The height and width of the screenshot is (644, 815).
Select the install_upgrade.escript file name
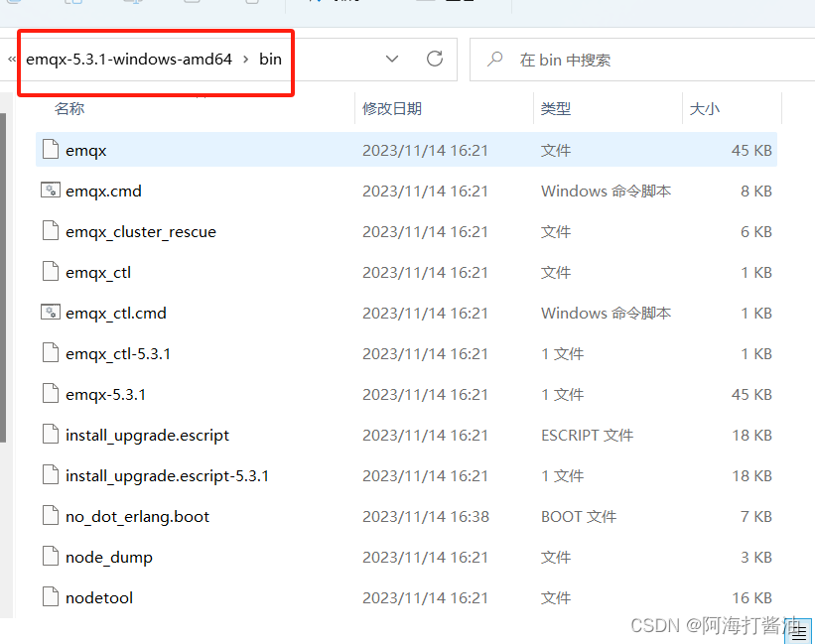point(147,436)
